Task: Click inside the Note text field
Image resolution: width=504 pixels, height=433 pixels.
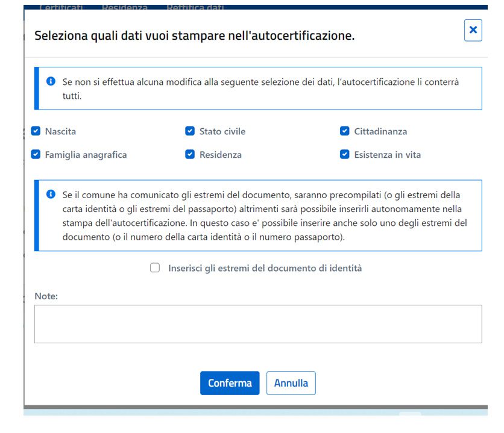Action: coord(258,324)
